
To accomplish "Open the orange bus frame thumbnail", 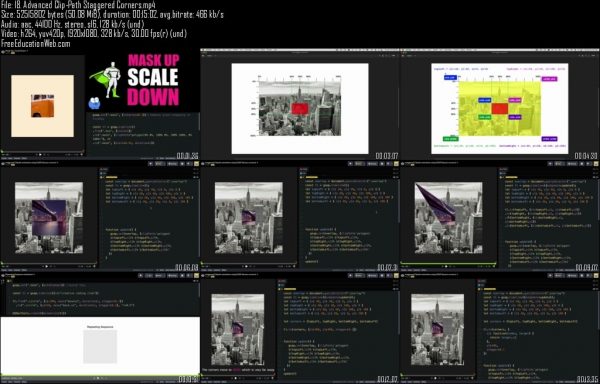I will (100, 103).
